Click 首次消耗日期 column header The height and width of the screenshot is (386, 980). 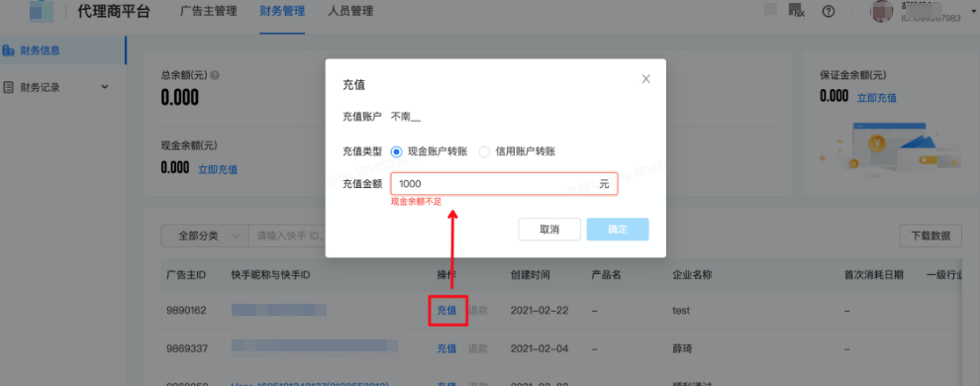(x=874, y=275)
